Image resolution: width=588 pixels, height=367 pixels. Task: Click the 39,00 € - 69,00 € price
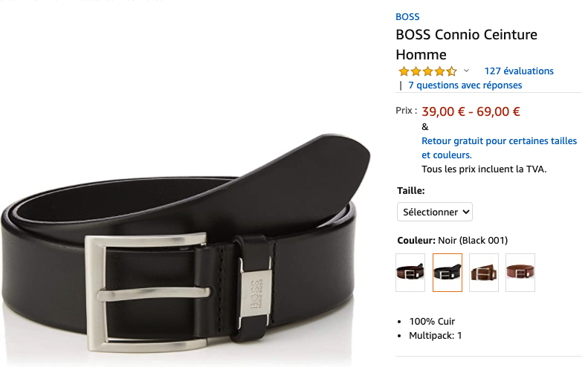471,111
